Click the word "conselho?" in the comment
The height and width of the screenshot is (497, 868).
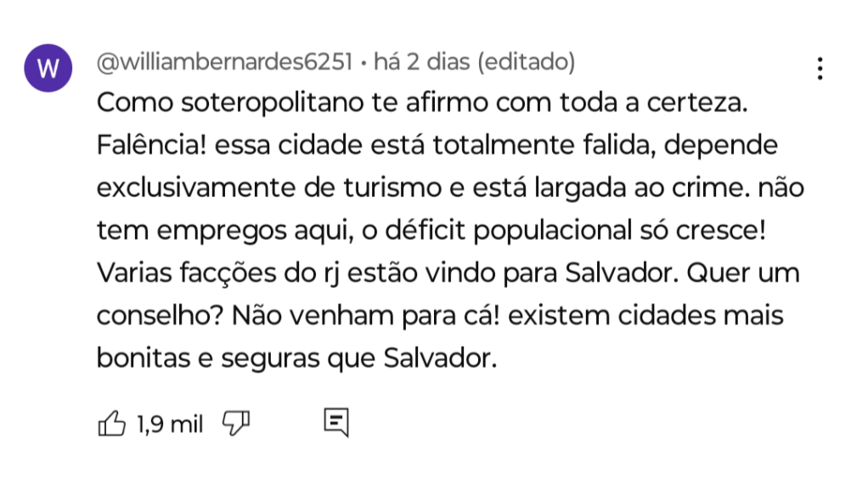click(x=160, y=316)
